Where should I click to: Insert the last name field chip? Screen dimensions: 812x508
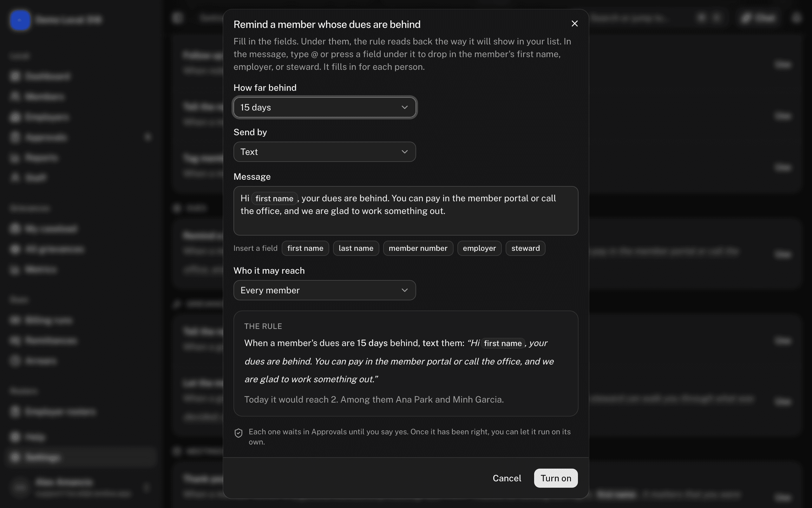(x=356, y=248)
